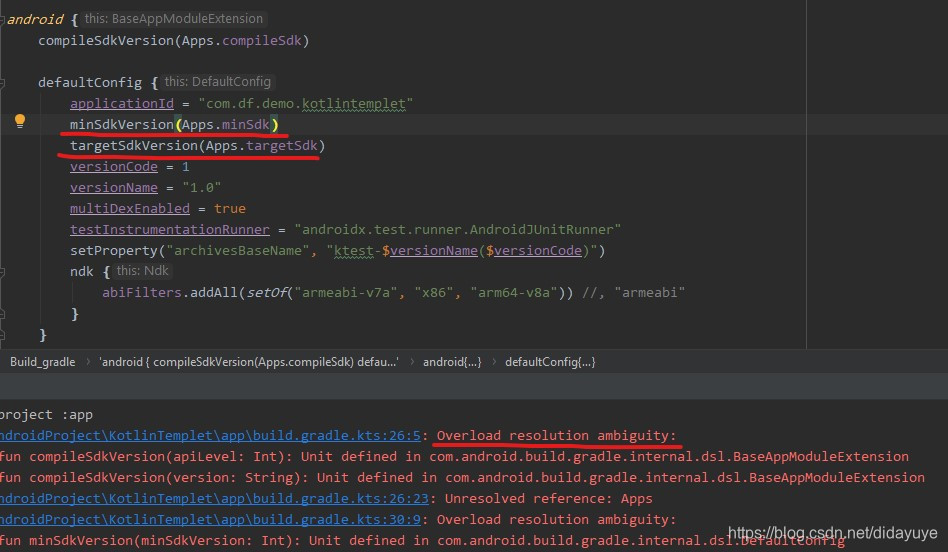948x552 pixels.
Task: Click the abiFilters identifier
Action: (141, 293)
